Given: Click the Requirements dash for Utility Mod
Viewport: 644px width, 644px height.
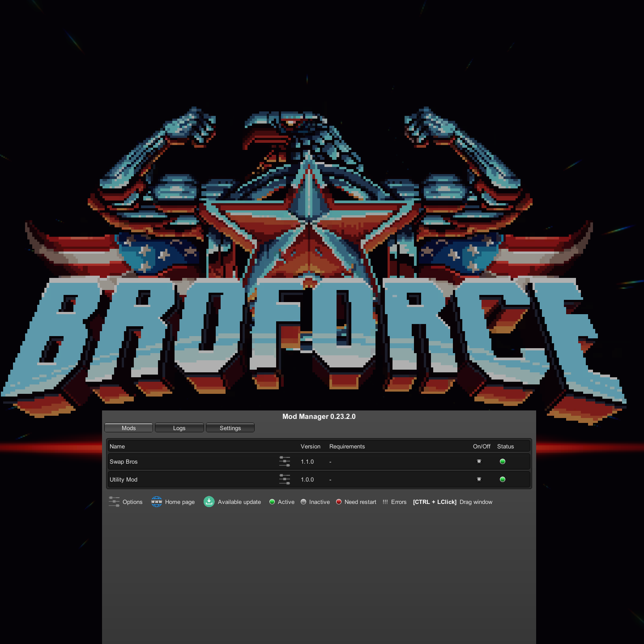Looking at the screenshot, I should 330,480.
